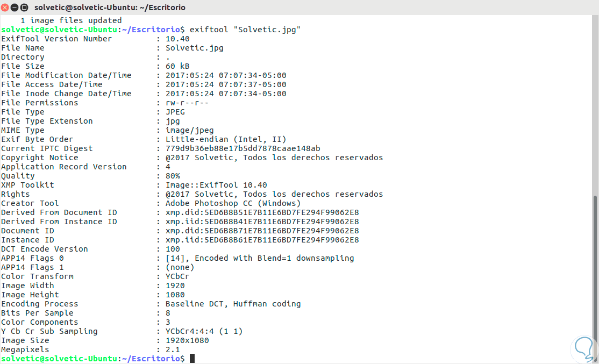Close the terminal window
Image resolution: width=599 pixels, height=364 pixels.
[x=5, y=7]
